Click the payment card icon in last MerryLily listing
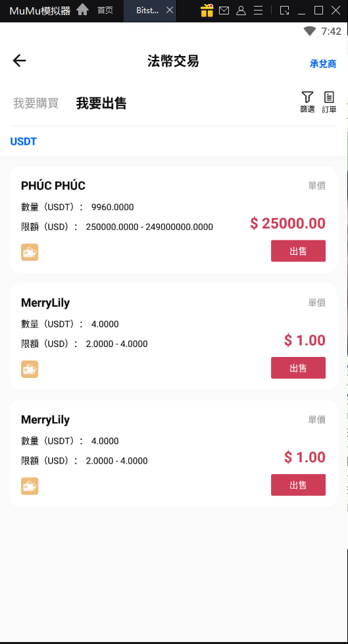The width and height of the screenshot is (348, 644). tap(30, 486)
